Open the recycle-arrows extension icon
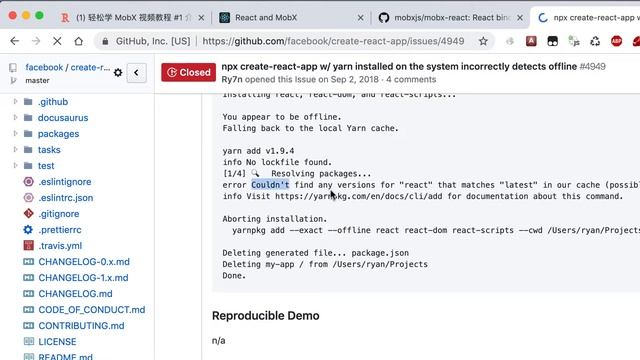The width and height of the screenshot is (640, 360). click(x=595, y=41)
